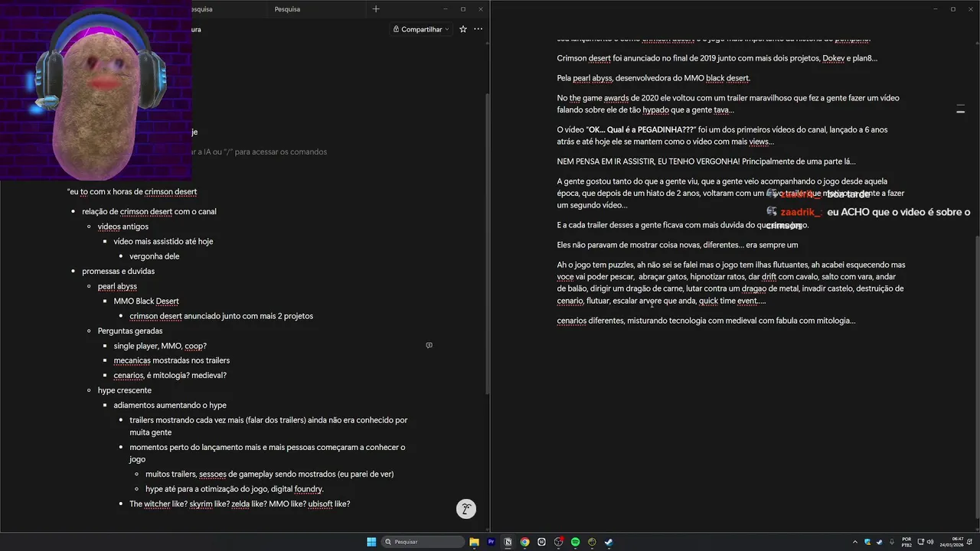Click the bullet 'MMO Black Desert'

[x=146, y=301]
